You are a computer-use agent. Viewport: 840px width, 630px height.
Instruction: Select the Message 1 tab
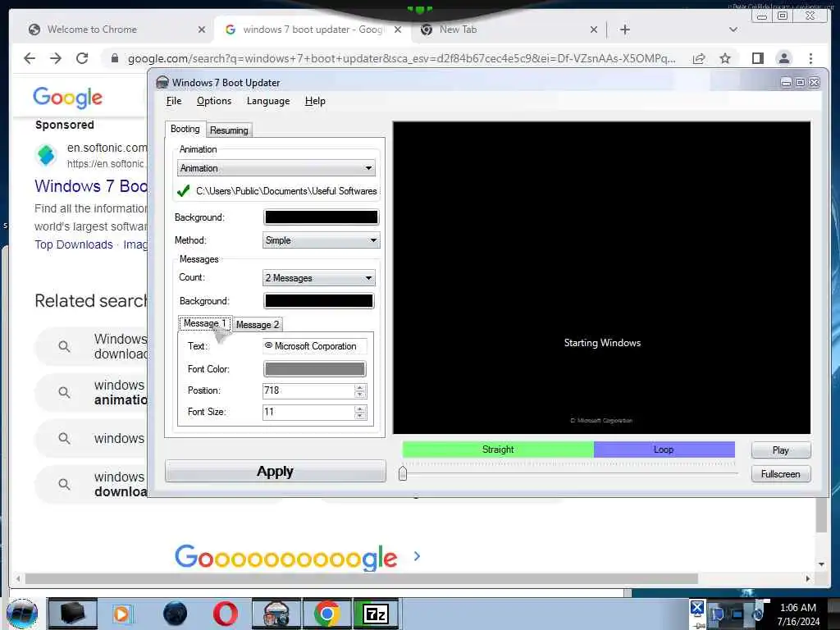pos(204,323)
